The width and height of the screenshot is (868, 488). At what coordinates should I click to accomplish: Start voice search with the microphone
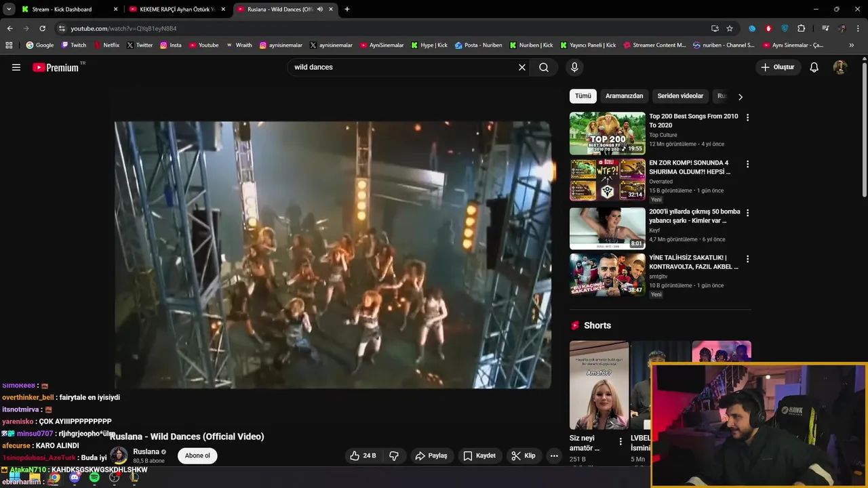pos(574,67)
